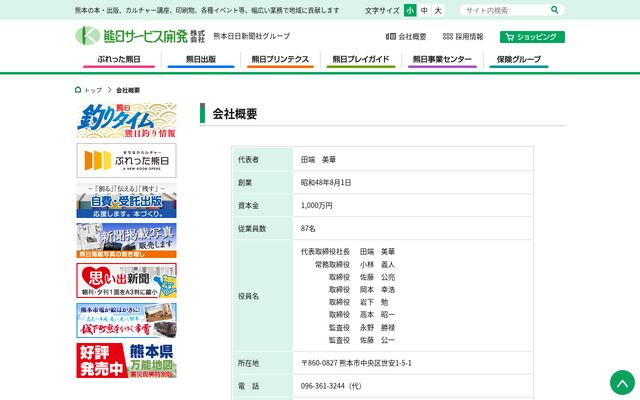The height and width of the screenshot is (400, 640).
Task: Open the 自費・受託出版 banner
Action: pos(127,200)
